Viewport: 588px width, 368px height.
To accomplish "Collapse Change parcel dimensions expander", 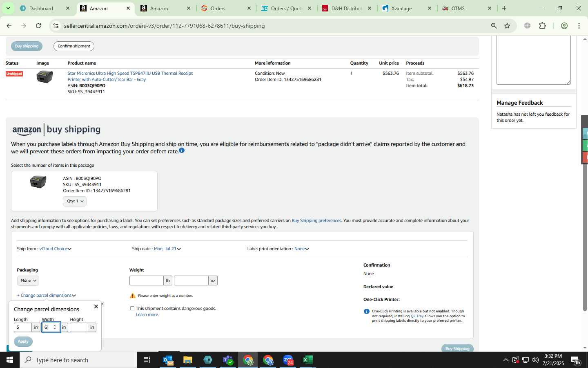I will point(46,295).
